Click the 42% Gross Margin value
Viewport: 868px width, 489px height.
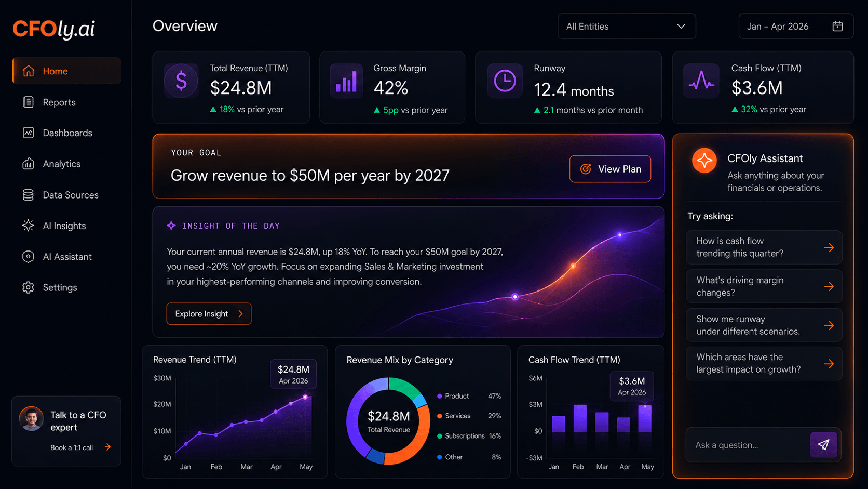(x=391, y=88)
